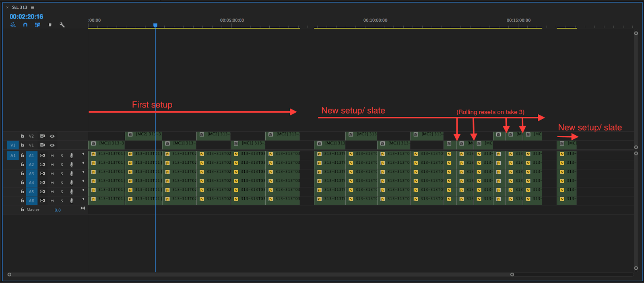
Task: Toggle track targeting for V2
Action: [31, 136]
